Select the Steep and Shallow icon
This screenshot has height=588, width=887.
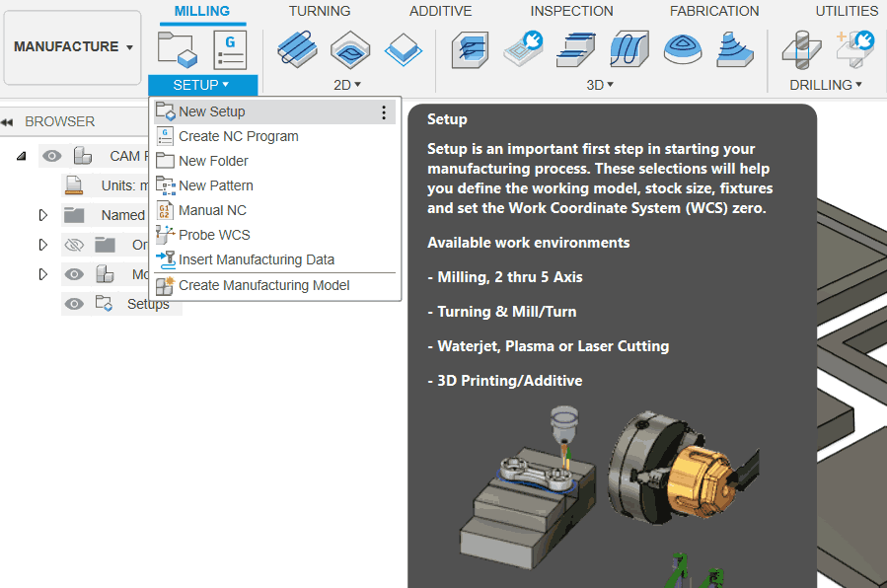576,49
